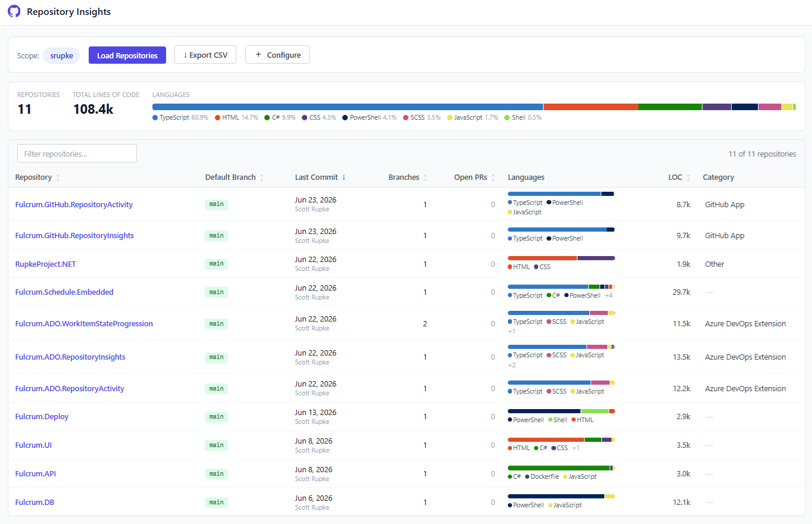Image resolution: width=812 pixels, height=524 pixels.
Task: Sort by the Repository column header
Action: 38,177
